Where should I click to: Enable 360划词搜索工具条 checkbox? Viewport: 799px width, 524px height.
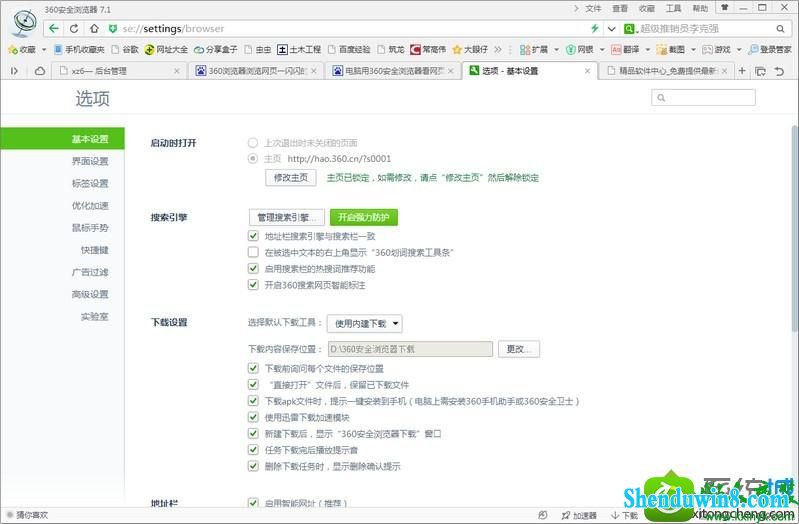pos(253,252)
